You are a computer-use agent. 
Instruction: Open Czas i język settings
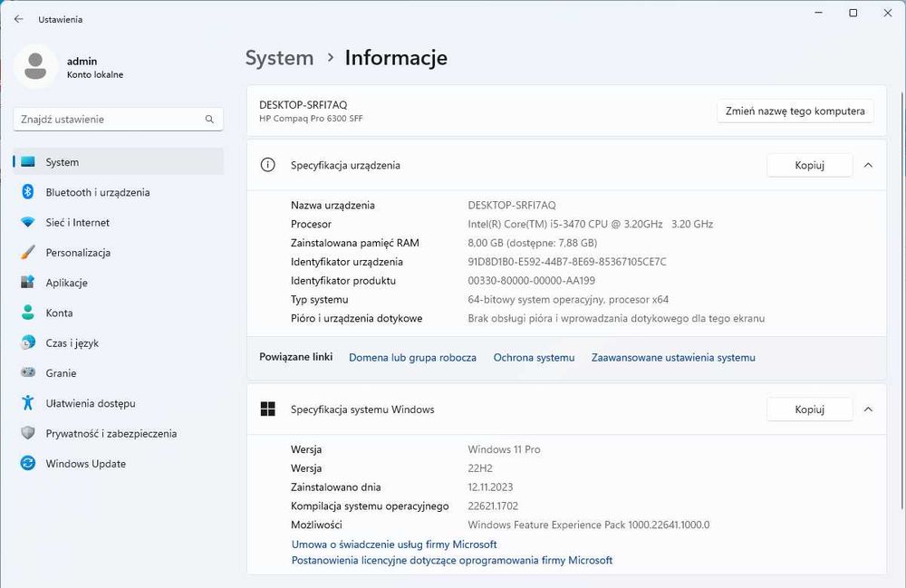click(x=119, y=342)
